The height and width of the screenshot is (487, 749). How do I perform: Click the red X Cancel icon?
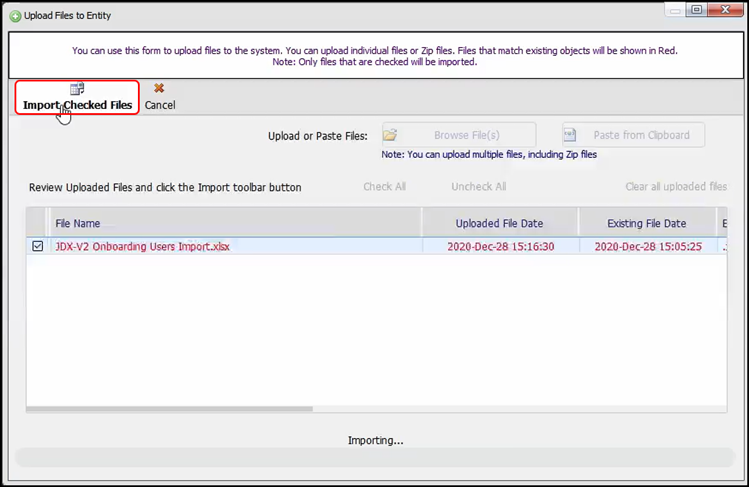pos(159,89)
